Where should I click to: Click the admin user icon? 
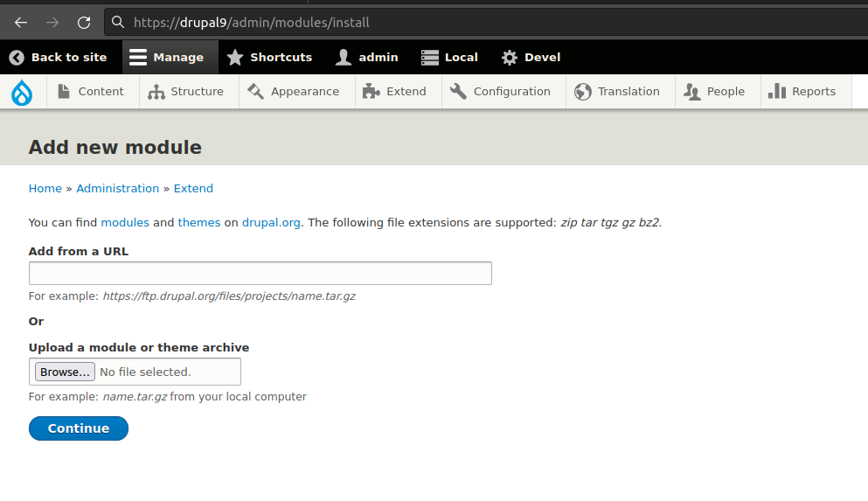point(344,58)
